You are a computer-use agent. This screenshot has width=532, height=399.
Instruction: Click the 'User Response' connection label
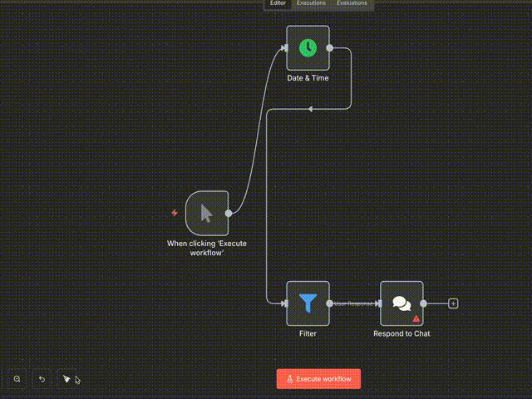point(353,303)
